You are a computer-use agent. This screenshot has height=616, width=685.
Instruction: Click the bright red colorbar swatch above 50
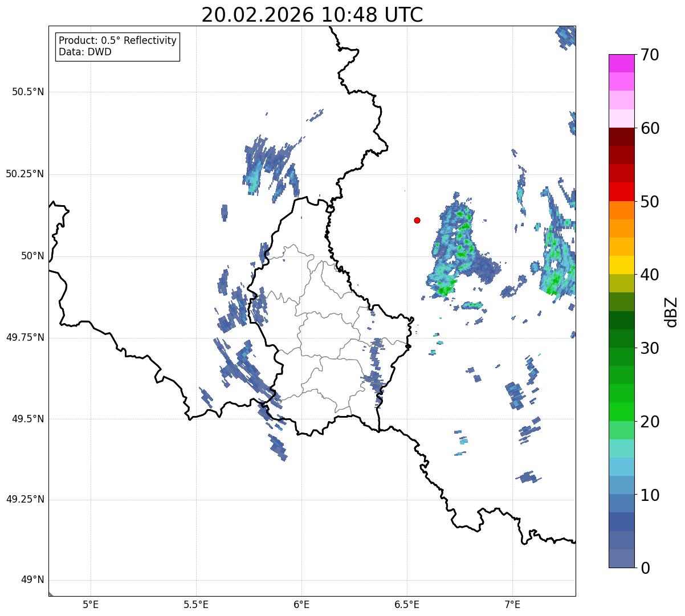pos(621,192)
